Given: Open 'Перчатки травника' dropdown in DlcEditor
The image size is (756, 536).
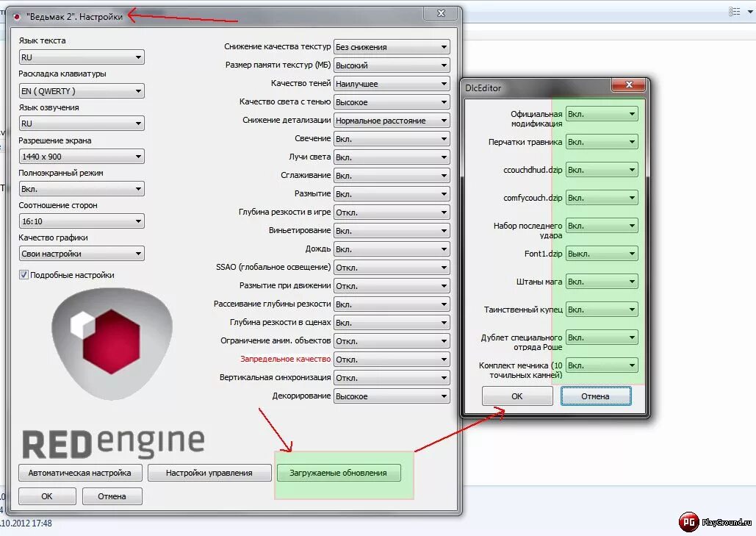Looking at the screenshot, I should click(x=602, y=142).
